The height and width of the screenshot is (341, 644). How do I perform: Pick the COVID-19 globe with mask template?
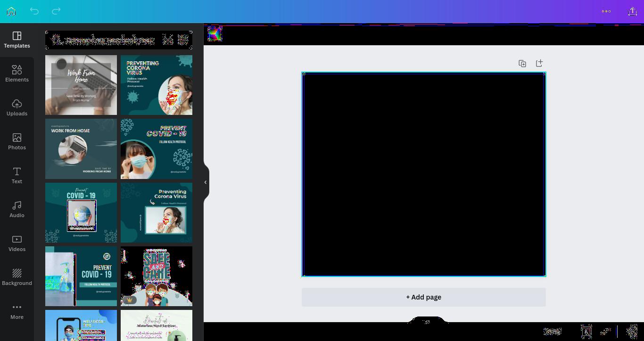[x=81, y=212]
